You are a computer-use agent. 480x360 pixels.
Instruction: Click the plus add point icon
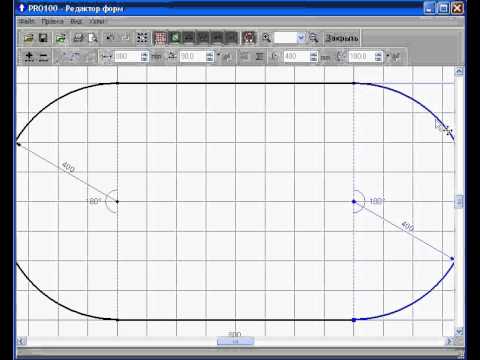click(29, 57)
